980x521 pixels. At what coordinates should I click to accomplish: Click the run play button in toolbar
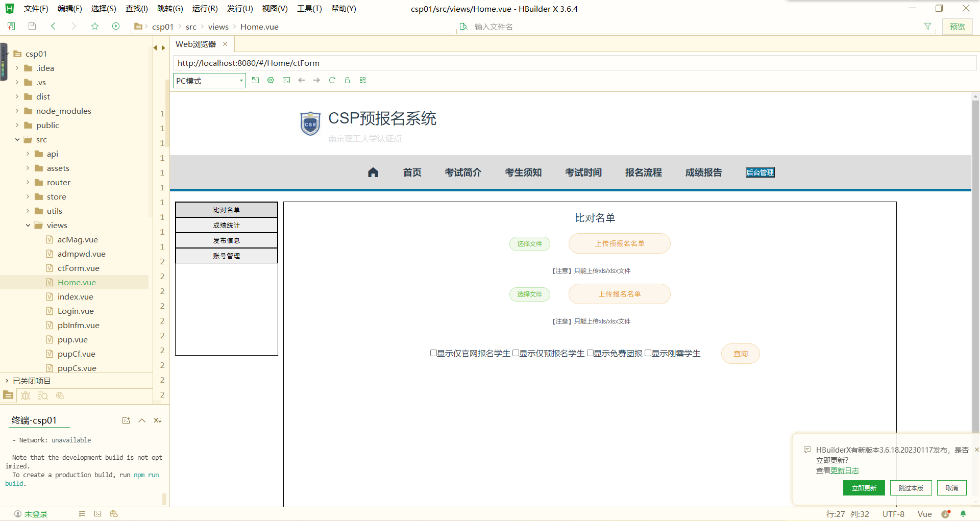(116, 26)
